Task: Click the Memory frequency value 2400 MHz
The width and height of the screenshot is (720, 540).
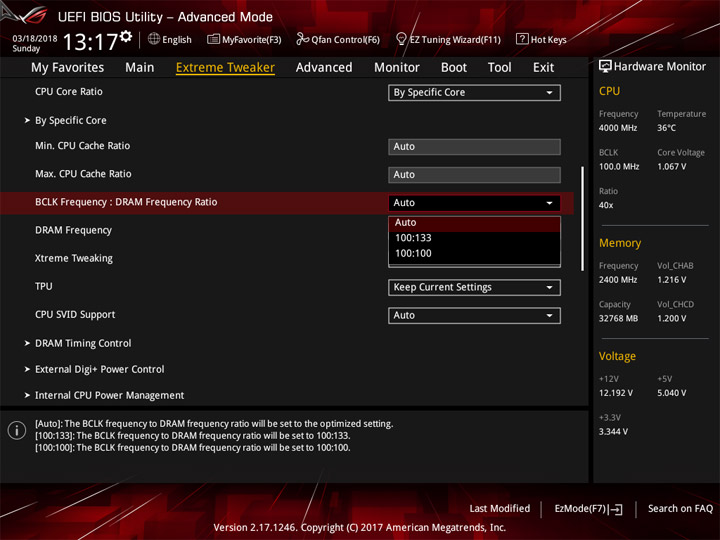Action: coord(618,280)
